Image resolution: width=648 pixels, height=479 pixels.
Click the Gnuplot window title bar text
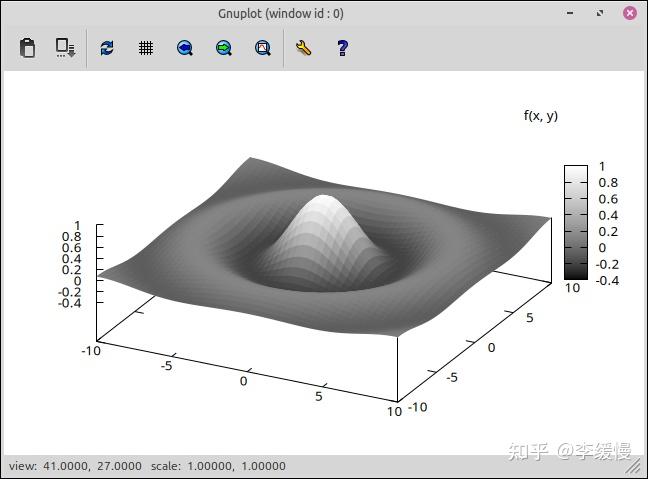point(281,14)
